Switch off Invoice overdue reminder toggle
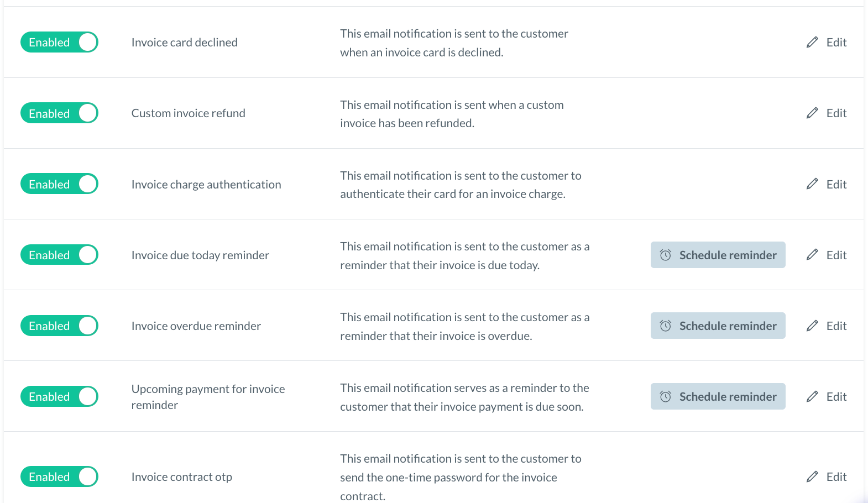The image size is (868, 503). coord(59,326)
